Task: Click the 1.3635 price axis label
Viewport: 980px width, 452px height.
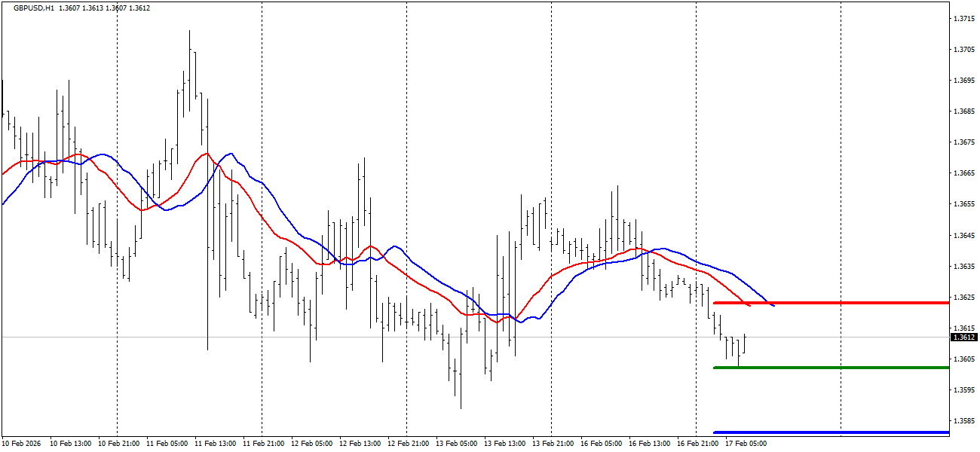Action: point(965,267)
